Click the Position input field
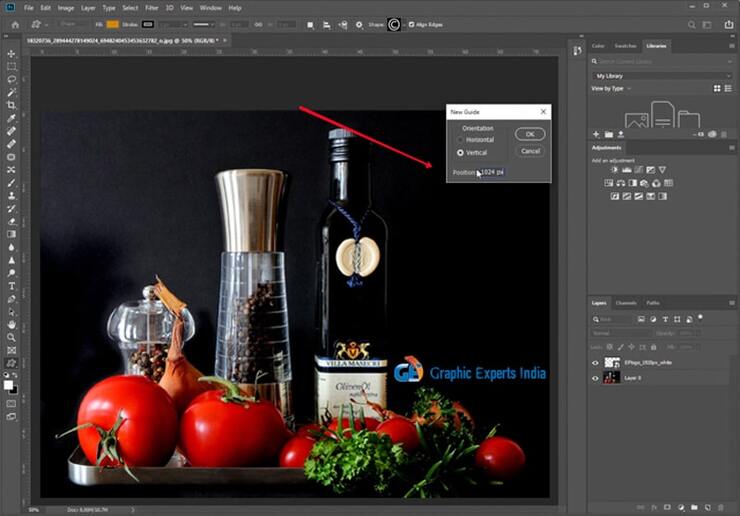The image size is (740, 516). (x=491, y=172)
